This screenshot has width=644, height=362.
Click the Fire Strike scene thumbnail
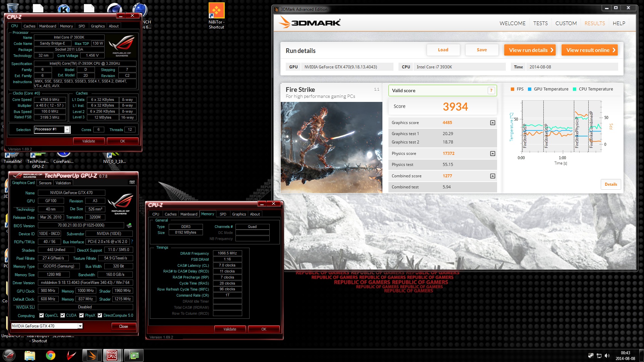pos(331,147)
